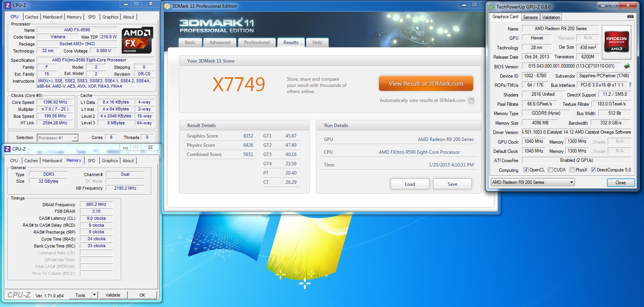Screen dimensions: 644x307
Task: Click the NB Frequency value 2195.2 MHz
Action: [x=125, y=188]
